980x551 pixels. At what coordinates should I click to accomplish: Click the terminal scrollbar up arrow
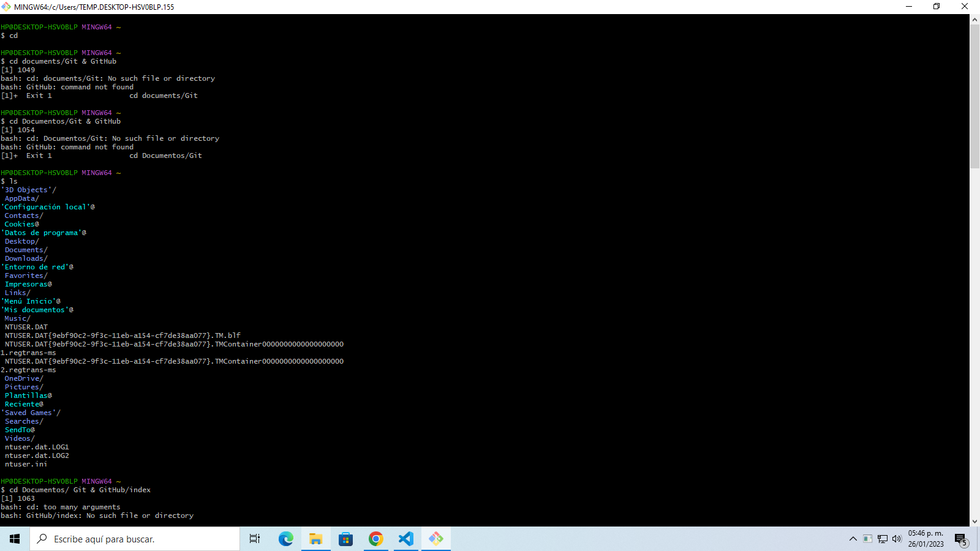click(974, 20)
